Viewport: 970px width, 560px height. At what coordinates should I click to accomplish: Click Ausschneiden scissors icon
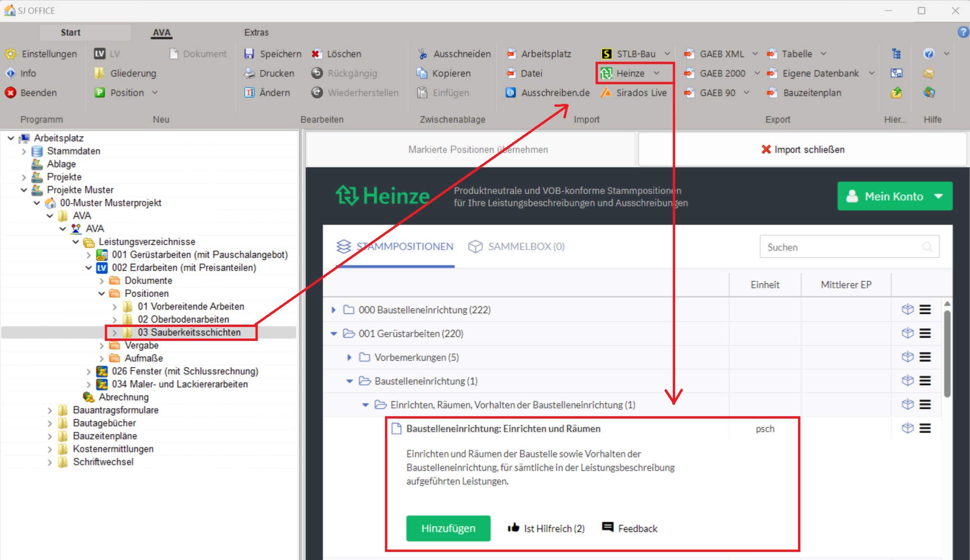[x=422, y=54]
